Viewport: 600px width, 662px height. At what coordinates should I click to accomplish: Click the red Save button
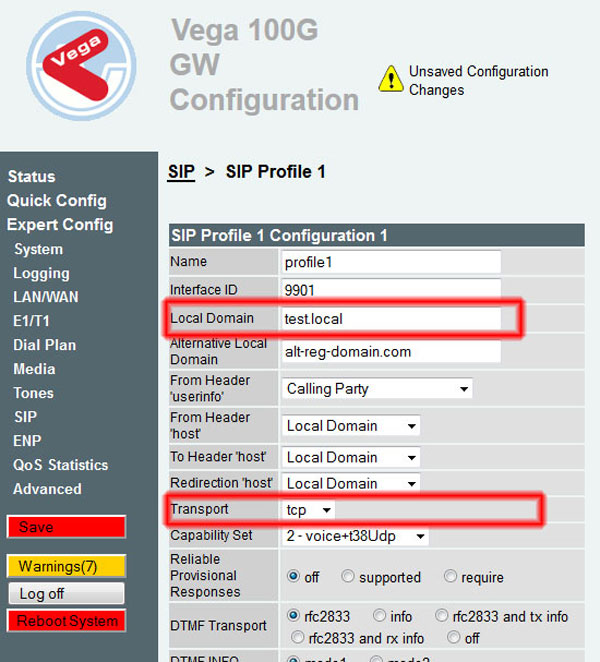point(66,527)
